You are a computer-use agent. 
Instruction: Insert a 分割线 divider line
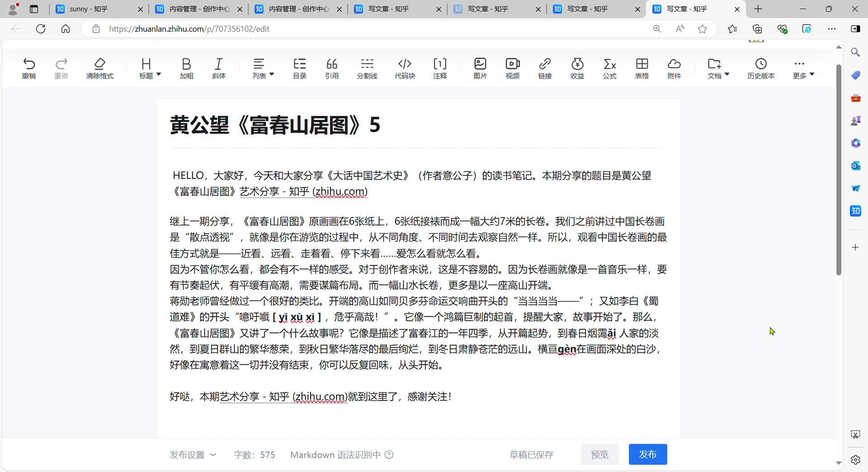tap(367, 69)
